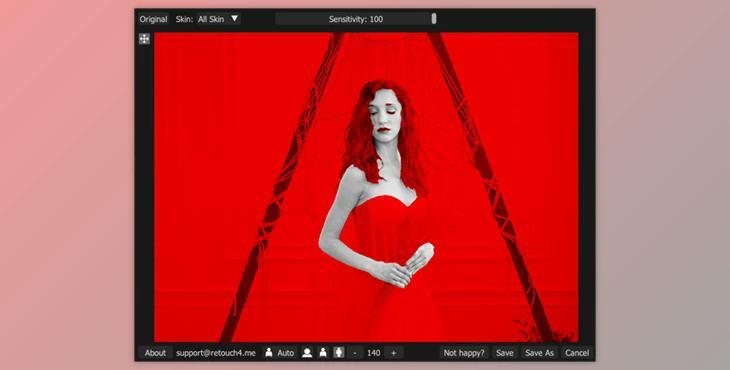The image size is (730, 370).
Task: Open the About dialog
Action: coord(155,353)
